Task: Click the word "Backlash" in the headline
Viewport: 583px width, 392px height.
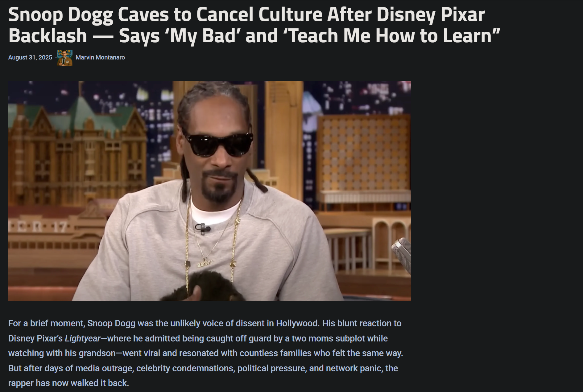Action: pyautogui.click(x=48, y=36)
